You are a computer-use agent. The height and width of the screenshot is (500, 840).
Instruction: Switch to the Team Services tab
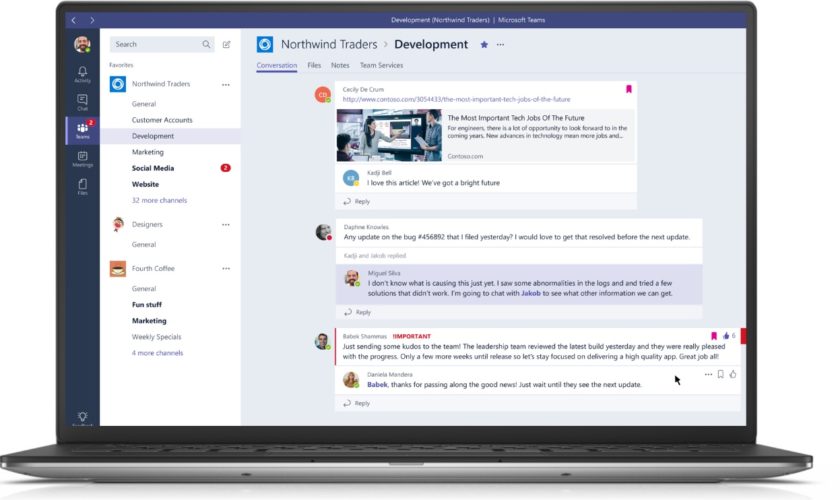click(x=381, y=65)
